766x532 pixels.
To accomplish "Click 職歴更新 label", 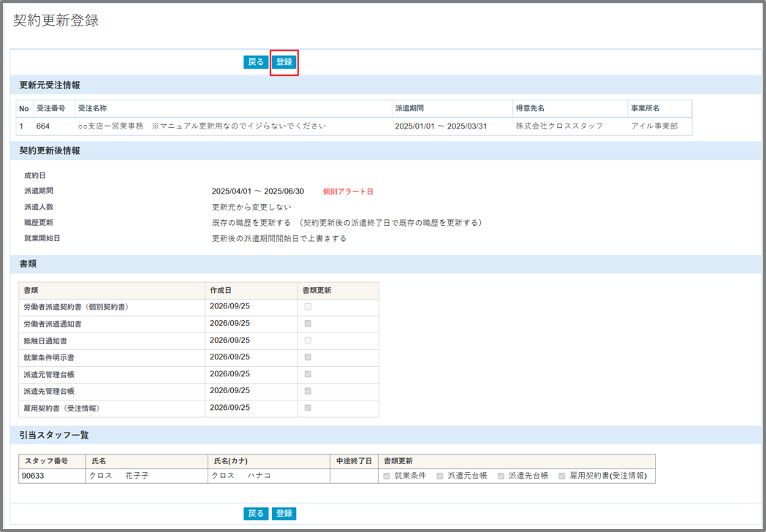I will click(x=39, y=223).
